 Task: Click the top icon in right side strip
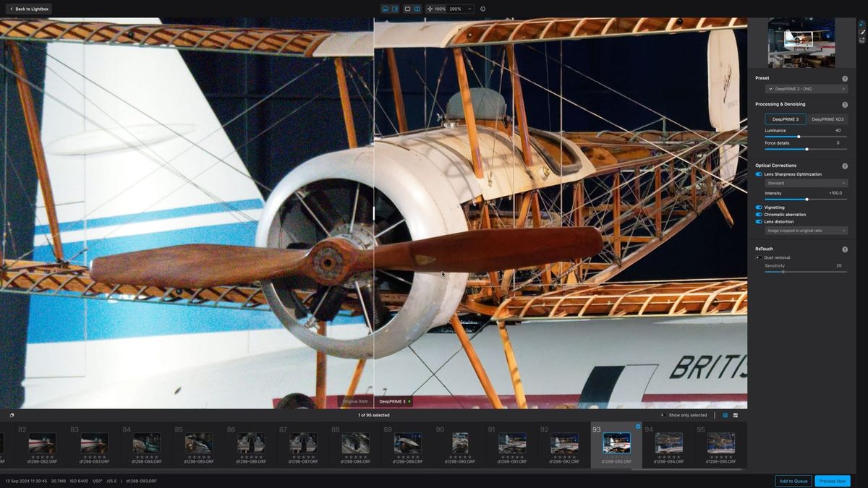861,24
